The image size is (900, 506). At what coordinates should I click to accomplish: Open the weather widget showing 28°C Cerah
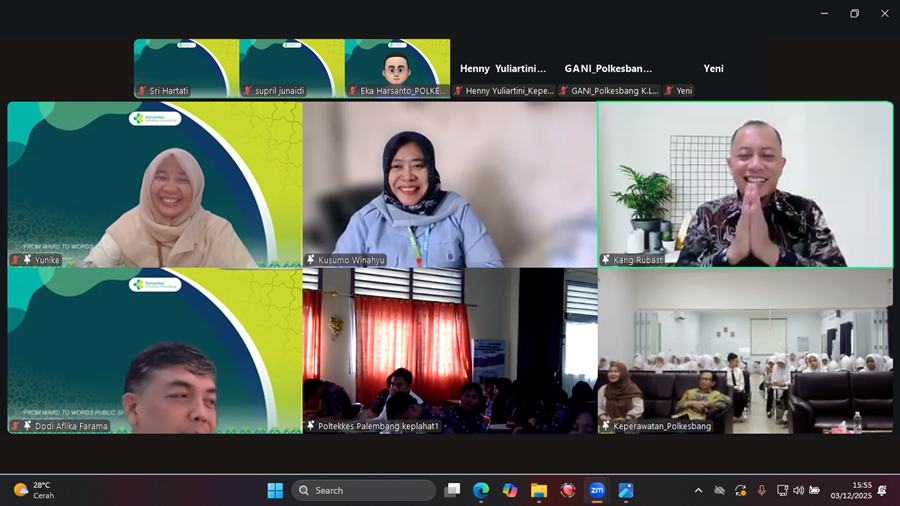(35, 490)
